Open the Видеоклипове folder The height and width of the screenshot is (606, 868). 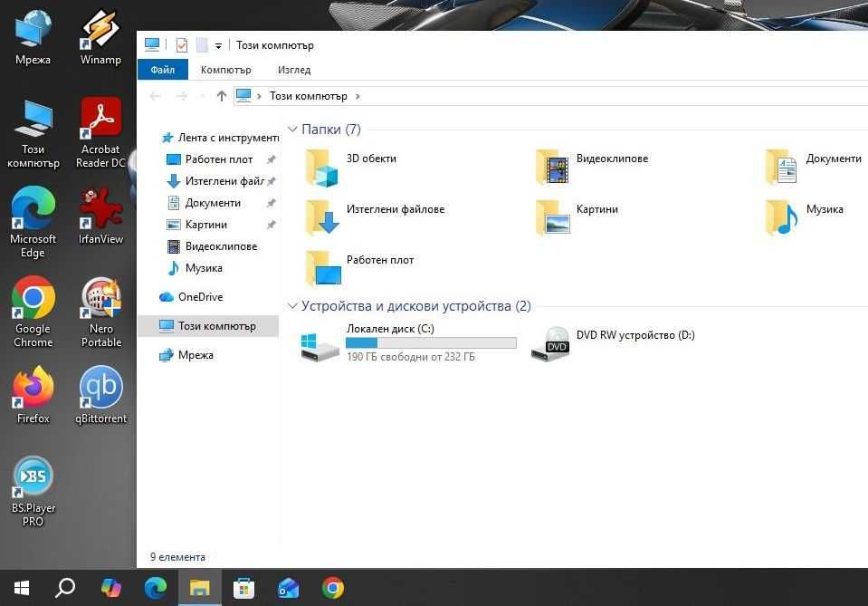[591, 168]
